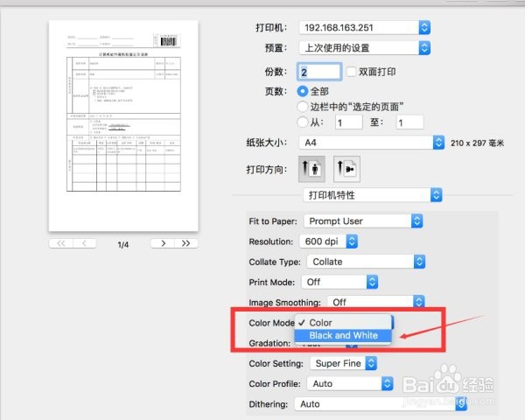Open the 纸张大小 A4 dropdown
Image resolution: width=525 pixels, height=420 pixels.
click(x=372, y=143)
